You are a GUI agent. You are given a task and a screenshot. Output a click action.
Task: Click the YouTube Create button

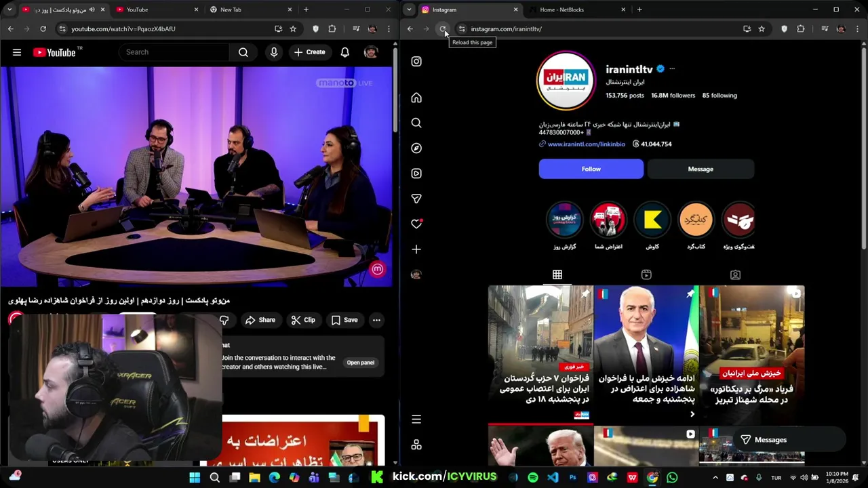tap(310, 52)
